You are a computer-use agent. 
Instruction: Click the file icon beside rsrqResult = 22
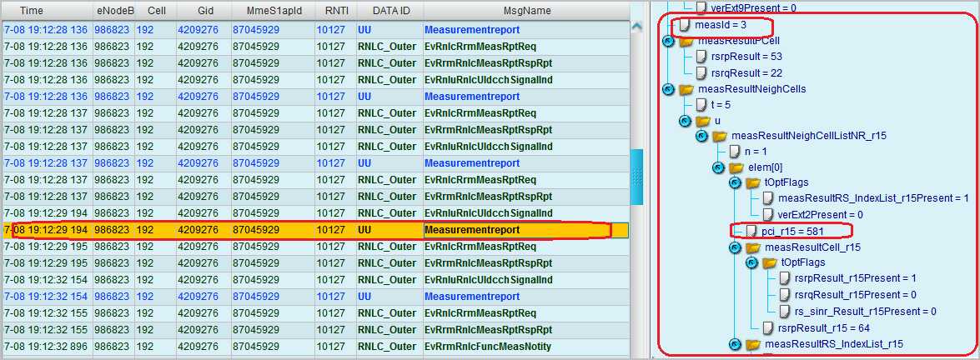coord(701,73)
